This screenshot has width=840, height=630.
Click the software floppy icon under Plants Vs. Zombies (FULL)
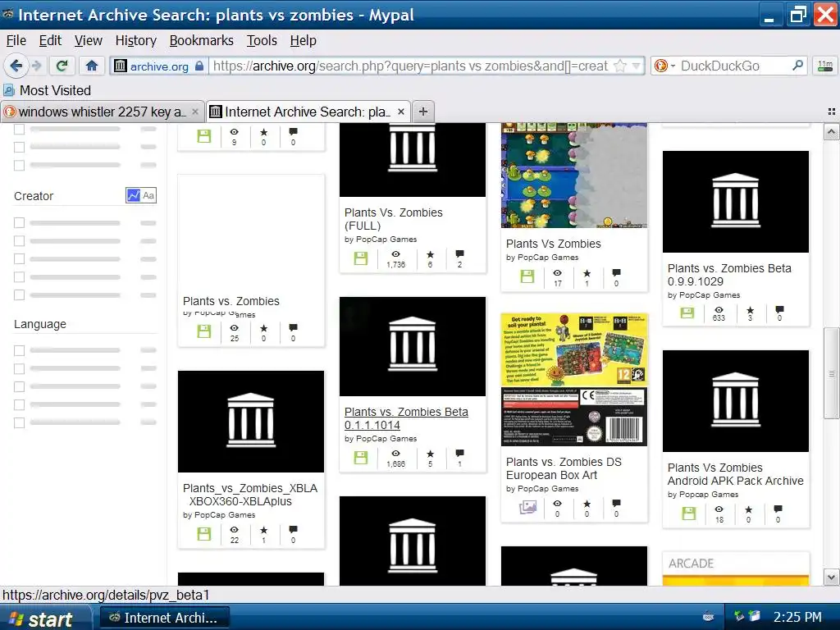361,258
